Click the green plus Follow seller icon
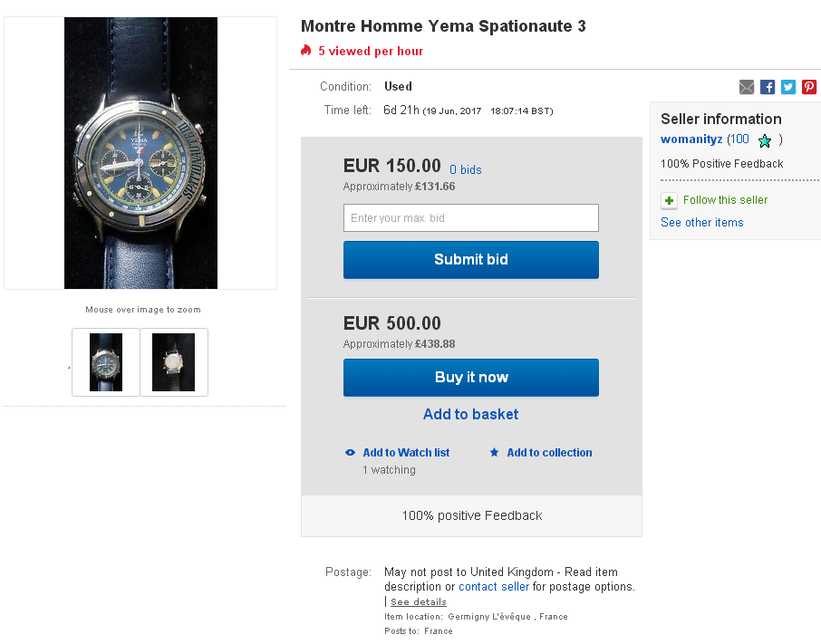 tap(669, 200)
